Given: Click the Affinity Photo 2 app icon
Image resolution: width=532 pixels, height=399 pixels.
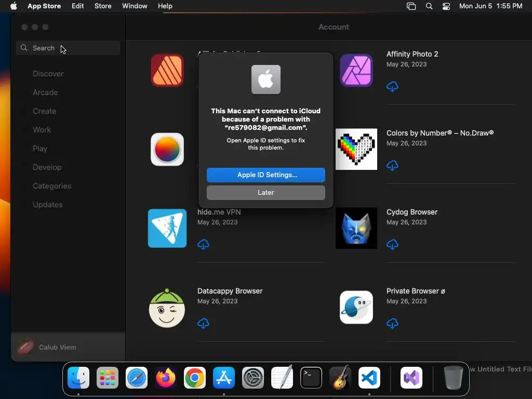Looking at the screenshot, I should tap(356, 70).
